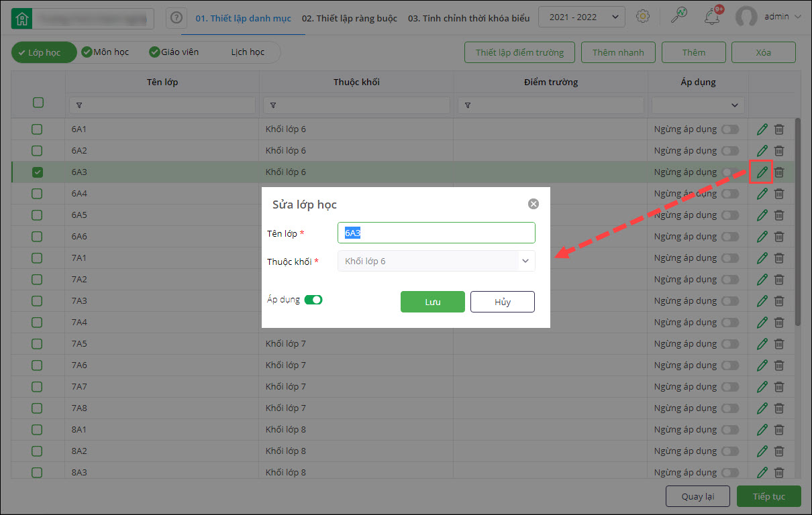Viewport: 812px width, 515px height.
Task: Open the notifications bell
Action: 711,17
